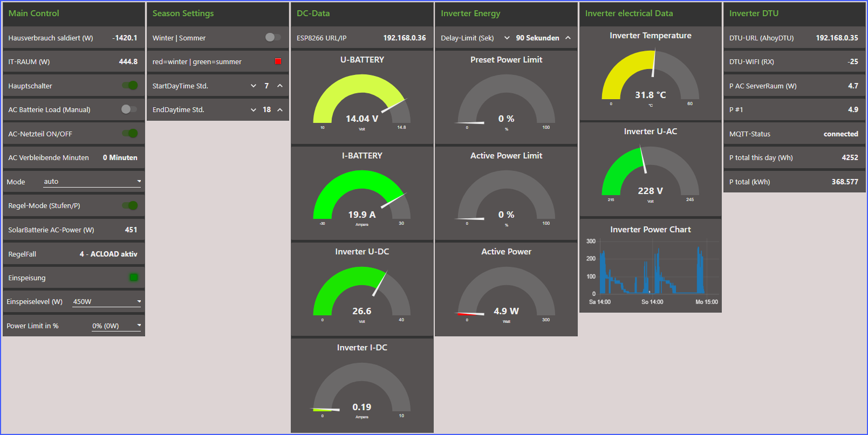Enable AC Batterie Load (Manual) switch
This screenshot has width=868, height=435.
(128, 109)
